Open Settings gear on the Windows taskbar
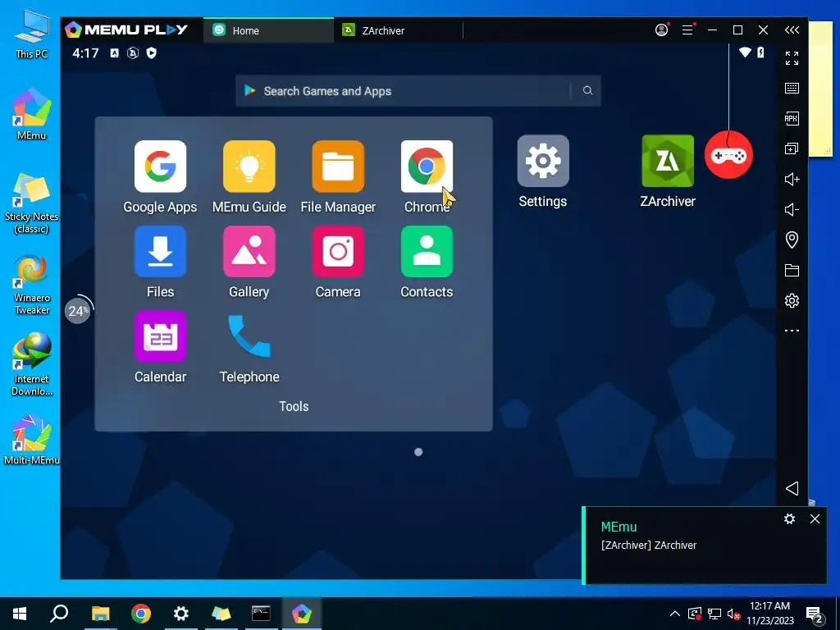This screenshot has height=630, width=840. 181,614
